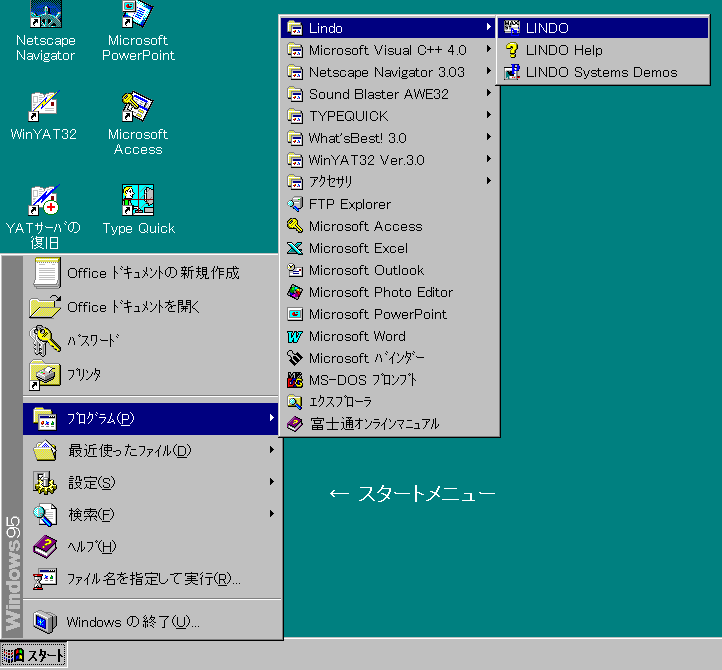Click the スタート button on the taskbar
The height and width of the screenshot is (670, 722).
(36, 656)
